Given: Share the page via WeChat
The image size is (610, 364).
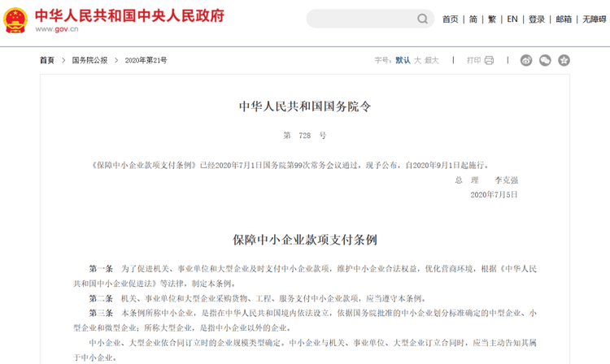Looking at the screenshot, I should [545, 60].
